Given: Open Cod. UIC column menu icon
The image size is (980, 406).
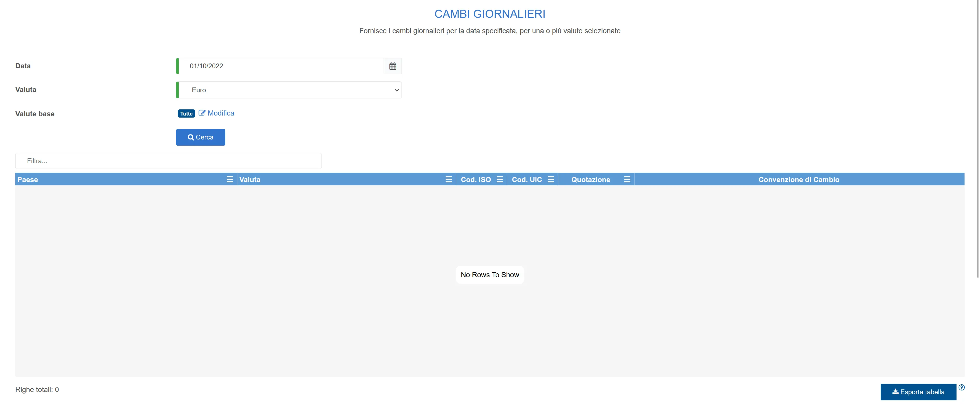Looking at the screenshot, I should 550,180.
